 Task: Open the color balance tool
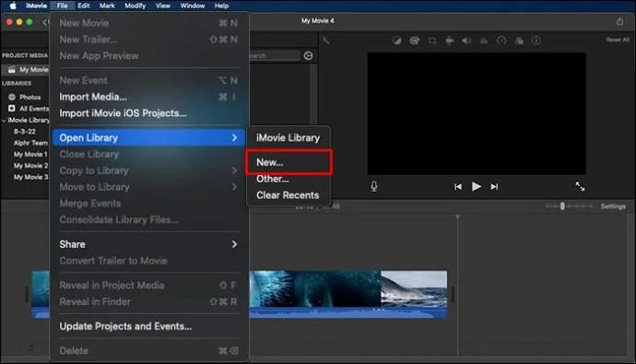coord(397,41)
